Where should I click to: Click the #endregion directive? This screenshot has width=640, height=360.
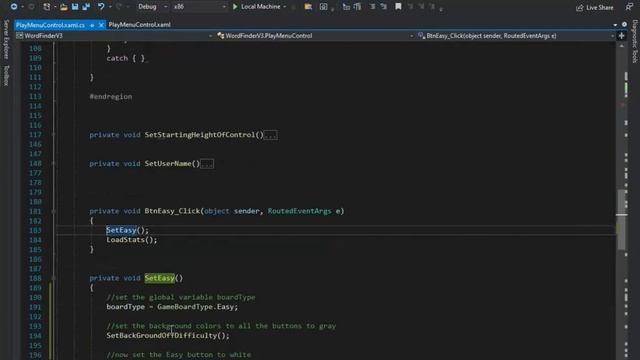(111, 97)
